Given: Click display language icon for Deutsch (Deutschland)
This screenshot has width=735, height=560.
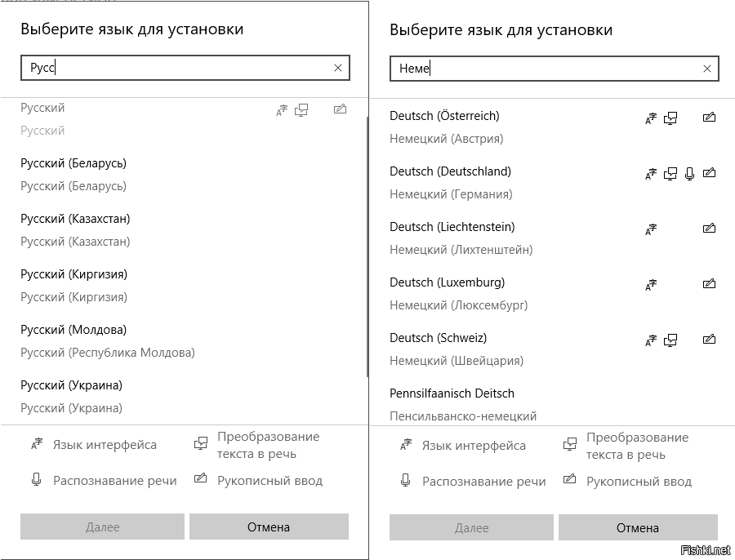Looking at the screenshot, I should [x=651, y=174].
